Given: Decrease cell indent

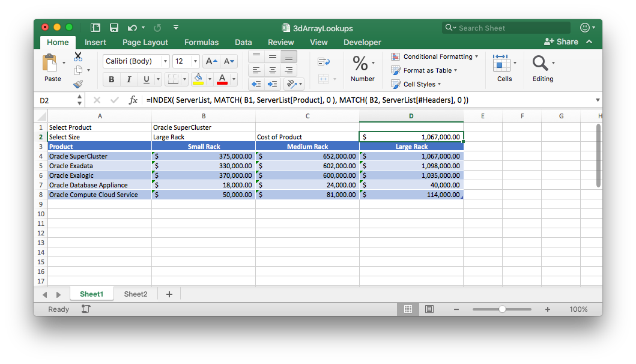Looking at the screenshot, I should tap(256, 84).
